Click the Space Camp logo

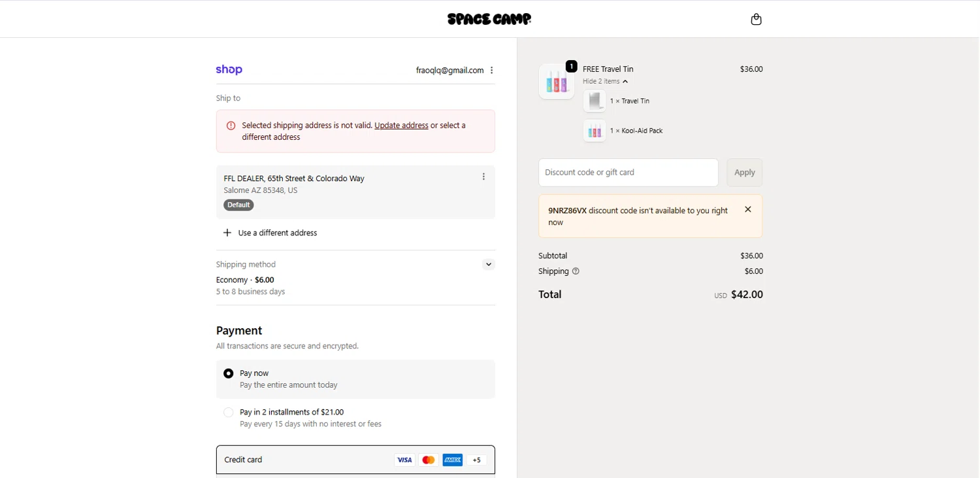pyautogui.click(x=489, y=19)
